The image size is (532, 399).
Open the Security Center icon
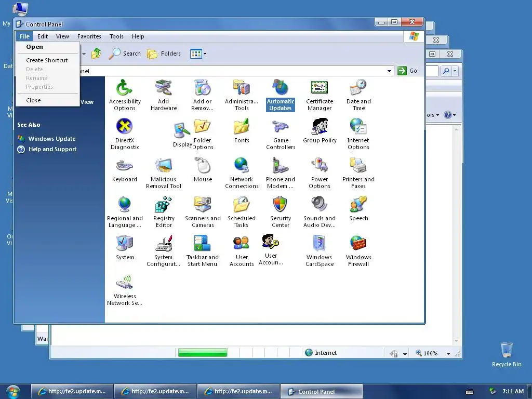pos(280,212)
